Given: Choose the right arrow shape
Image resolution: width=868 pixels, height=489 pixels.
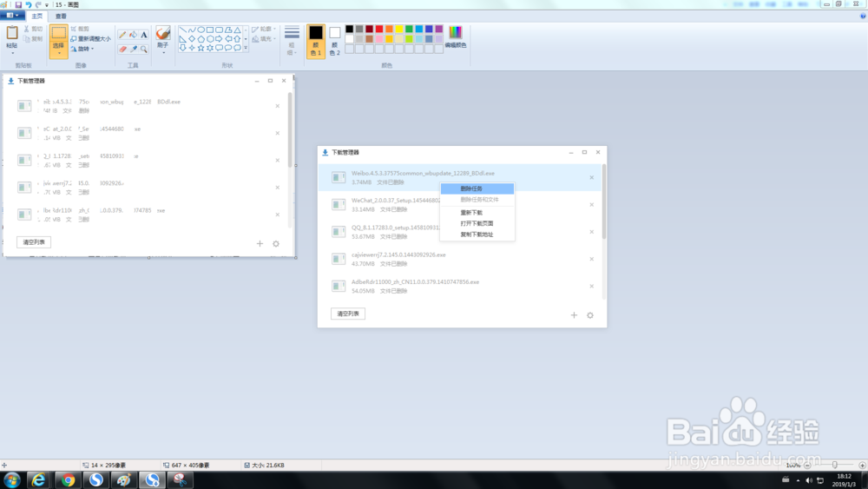Looking at the screenshot, I should pyautogui.click(x=220, y=39).
